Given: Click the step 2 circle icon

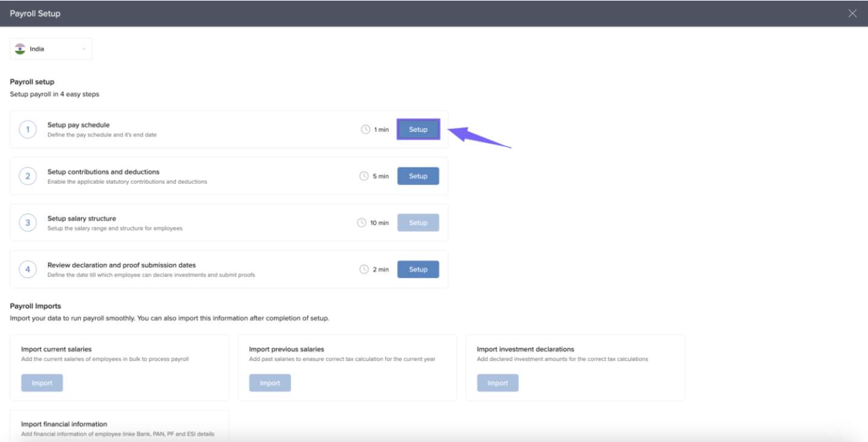Looking at the screenshot, I should pyautogui.click(x=28, y=176).
